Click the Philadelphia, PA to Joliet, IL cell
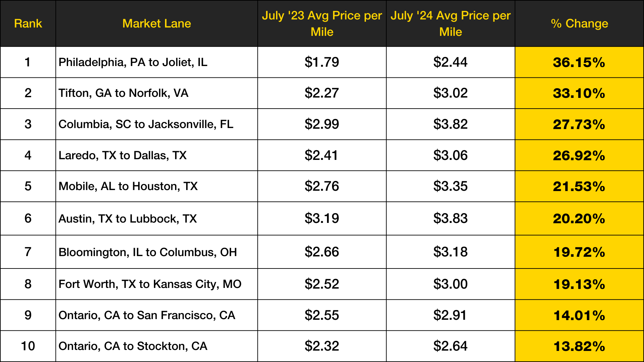 pyautogui.click(x=133, y=62)
